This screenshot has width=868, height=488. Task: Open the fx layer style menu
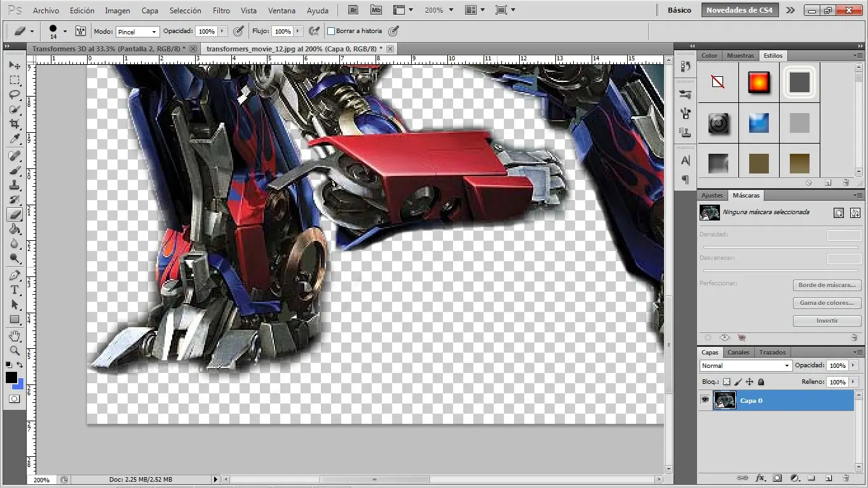[760, 478]
